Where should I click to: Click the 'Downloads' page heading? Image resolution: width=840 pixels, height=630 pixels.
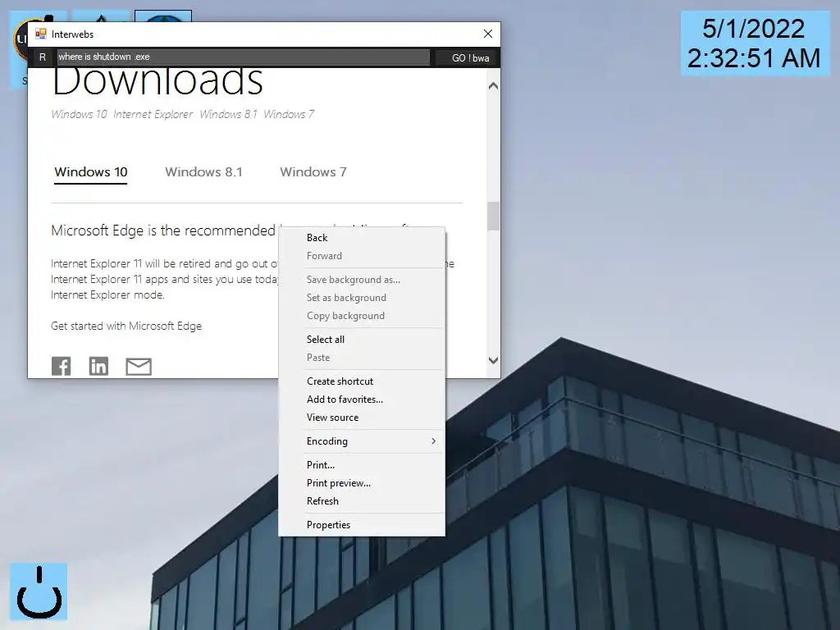click(157, 81)
